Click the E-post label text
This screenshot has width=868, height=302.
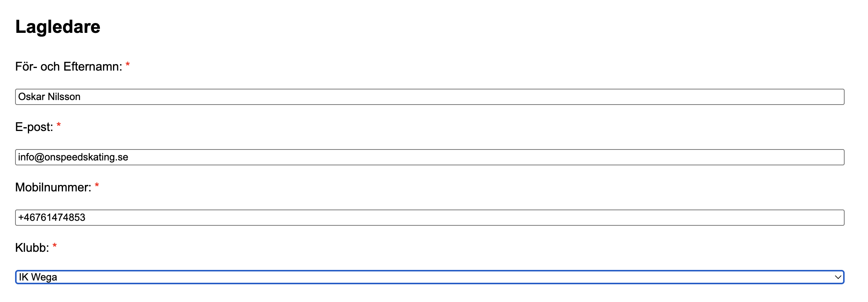tap(34, 127)
